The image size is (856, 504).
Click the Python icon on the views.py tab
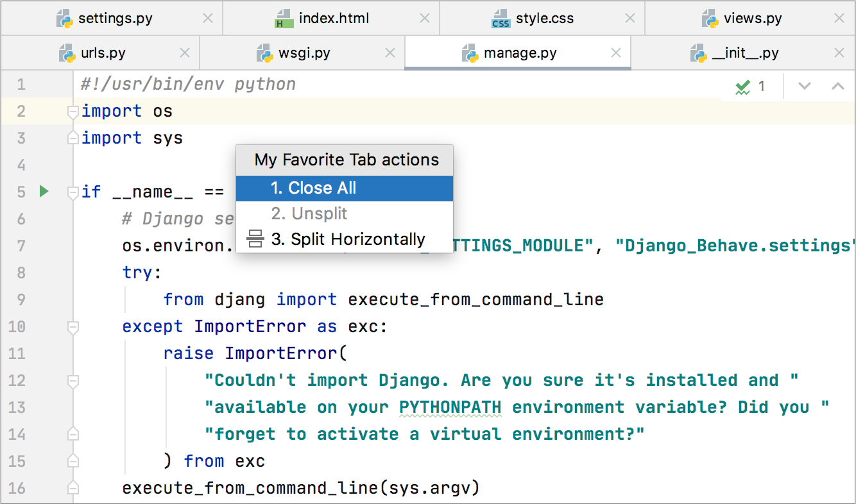pos(709,18)
